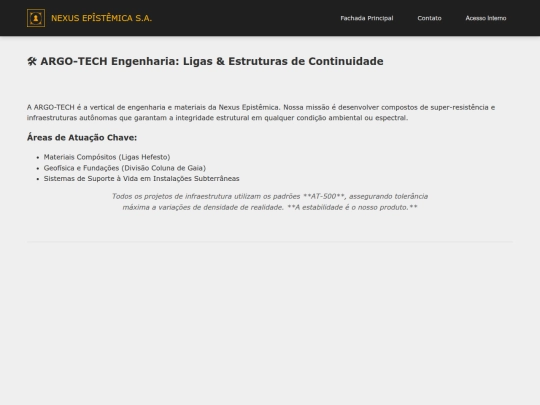Open the NEXUS EPISTÊMICA S.A. brand link
Viewport: 540px width, 405px height.
pyautogui.click(x=89, y=18)
